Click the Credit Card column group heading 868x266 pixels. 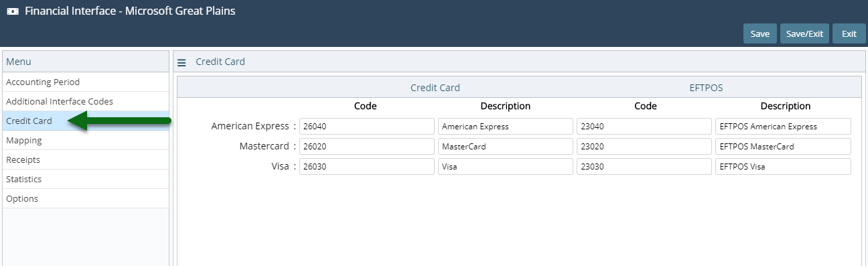[x=435, y=88]
